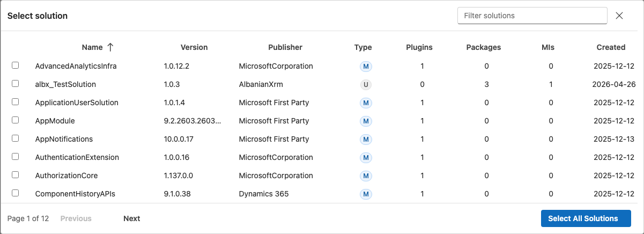Sort by the Type column header
Image resolution: width=644 pixels, height=234 pixels.
click(x=363, y=47)
